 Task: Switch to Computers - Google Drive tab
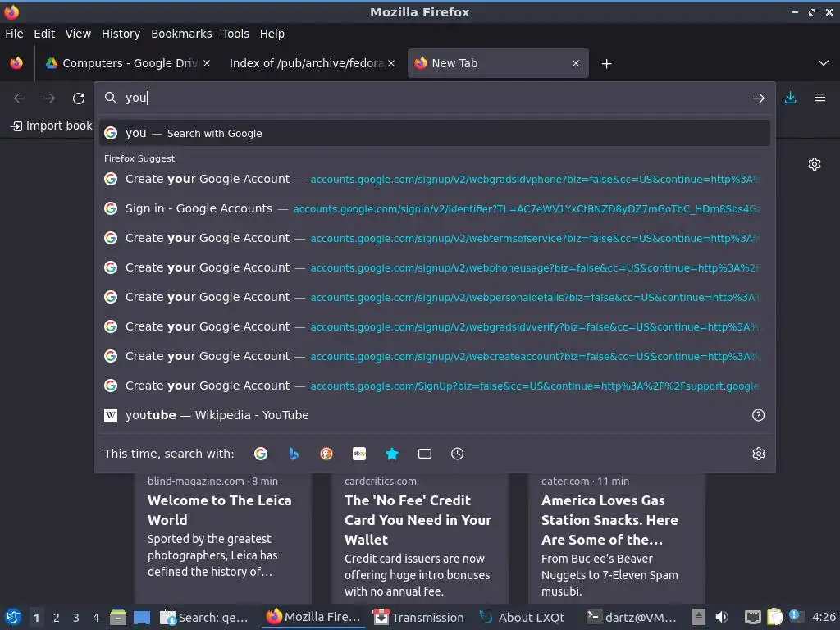coord(128,63)
